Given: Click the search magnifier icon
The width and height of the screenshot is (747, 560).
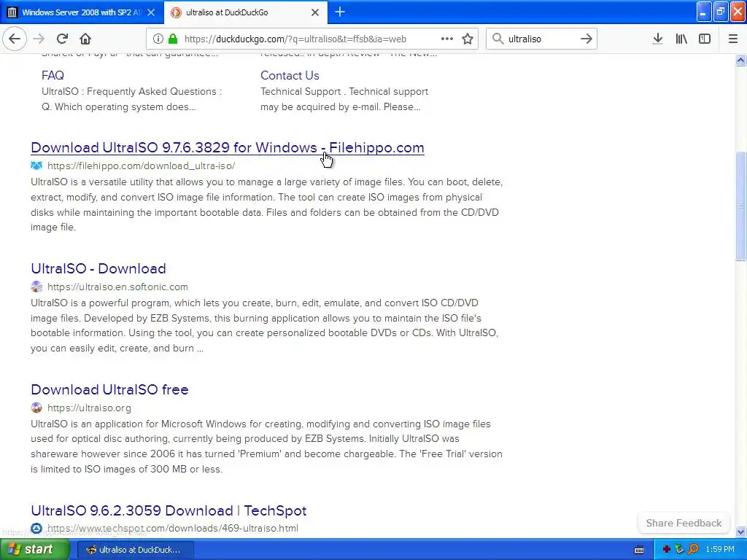Looking at the screenshot, I should pos(498,39).
